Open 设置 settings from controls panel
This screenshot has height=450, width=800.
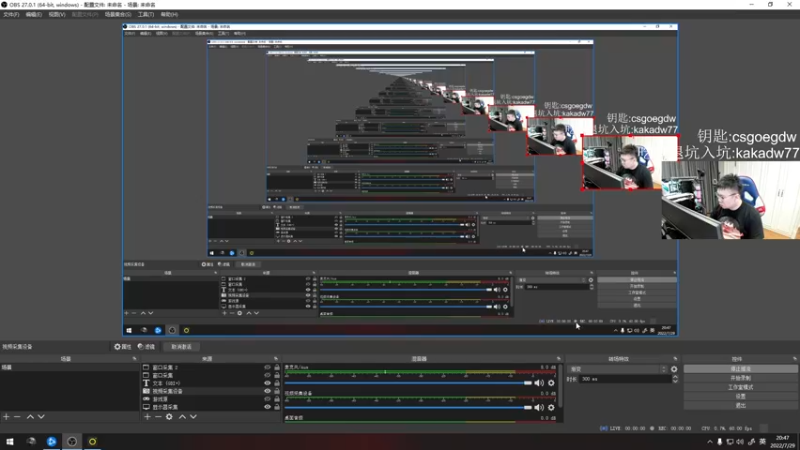coord(740,396)
